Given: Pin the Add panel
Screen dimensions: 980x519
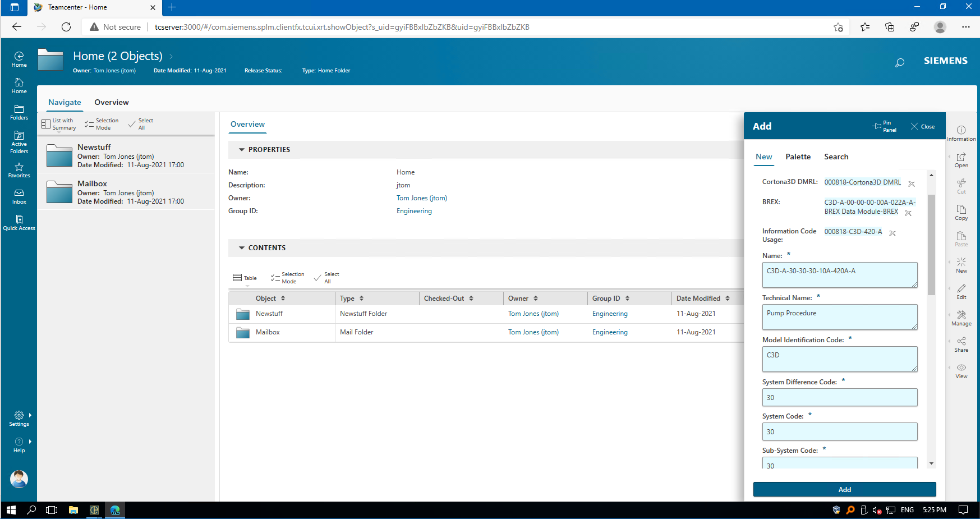Looking at the screenshot, I should [x=885, y=126].
